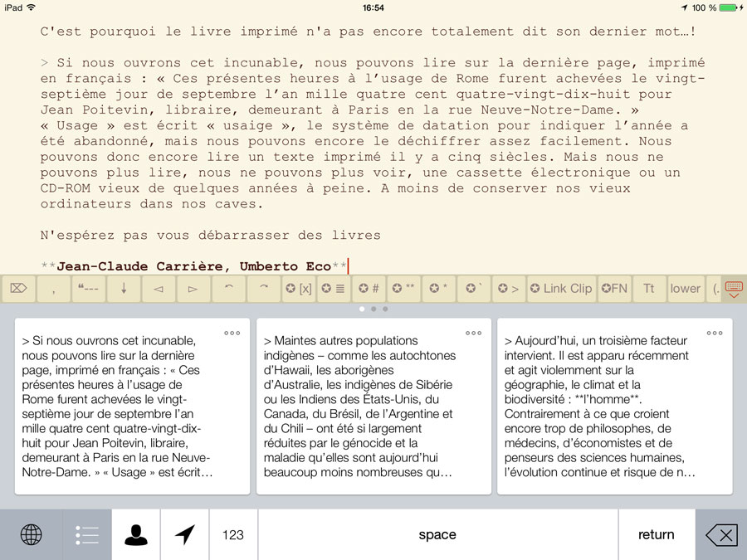
Task: Tap the Link Clip action
Action: coord(561,289)
